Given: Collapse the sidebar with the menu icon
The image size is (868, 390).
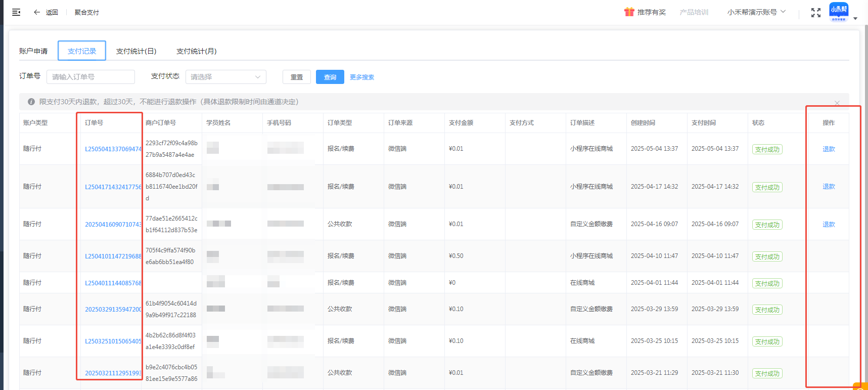Looking at the screenshot, I should (x=16, y=12).
